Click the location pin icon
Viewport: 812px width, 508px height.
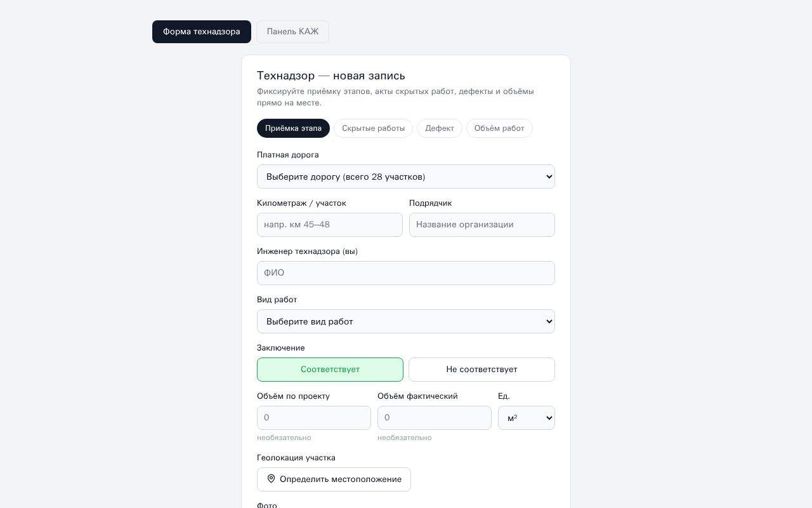pos(271,479)
